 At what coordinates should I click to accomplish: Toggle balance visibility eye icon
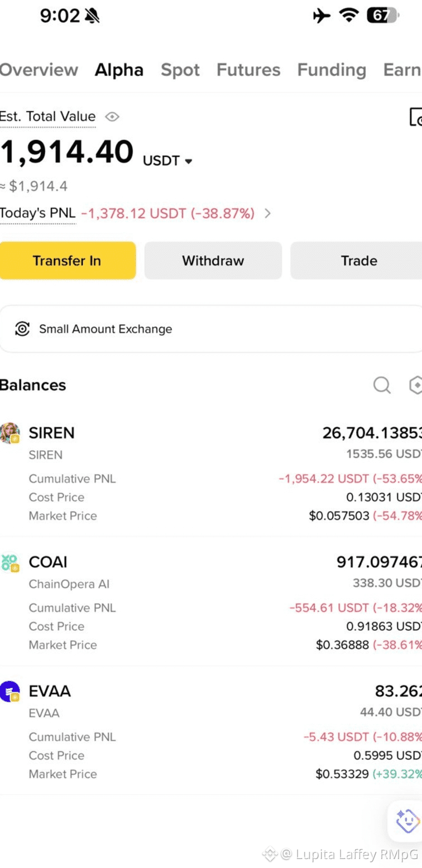[x=112, y=117]
